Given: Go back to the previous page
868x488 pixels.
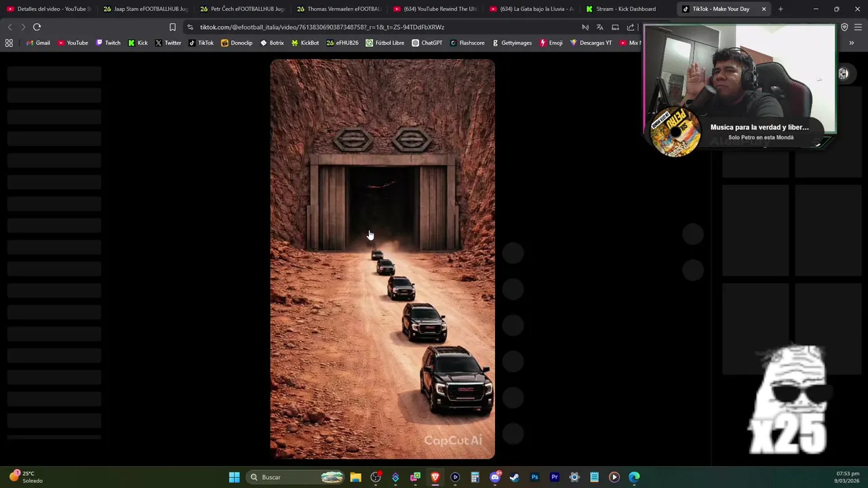Looking at the screenshot, I should [x=9, y=27].
